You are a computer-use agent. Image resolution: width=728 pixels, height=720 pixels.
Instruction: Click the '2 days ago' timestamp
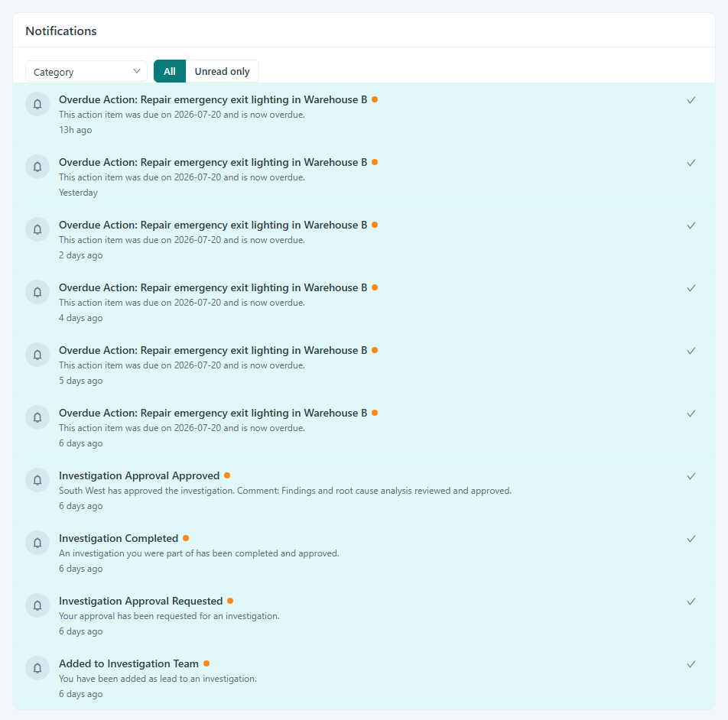(81, 255)
